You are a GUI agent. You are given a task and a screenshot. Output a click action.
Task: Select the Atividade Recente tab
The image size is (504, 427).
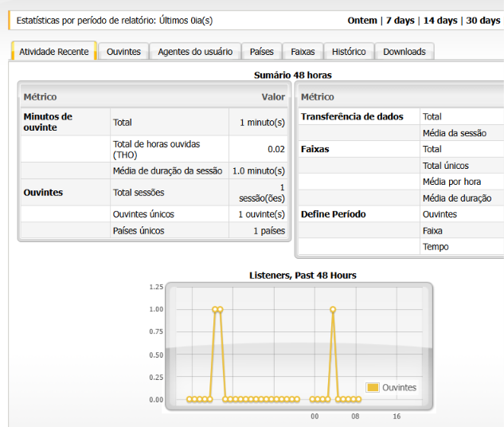[53, 52]
